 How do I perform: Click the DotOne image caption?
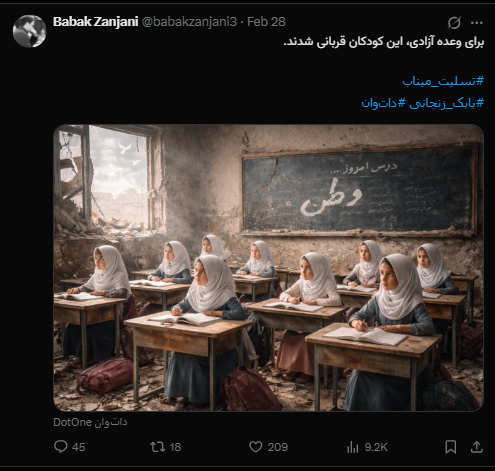[90, 422]
